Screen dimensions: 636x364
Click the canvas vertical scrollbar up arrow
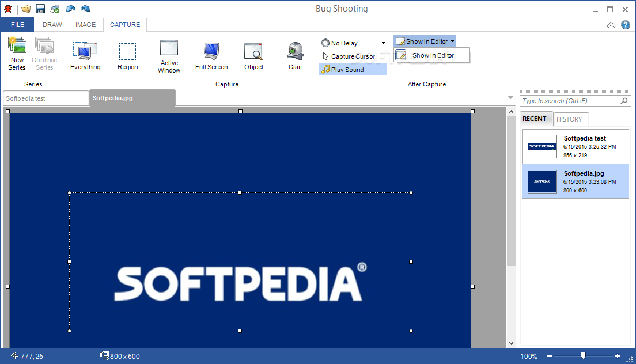click(511, 112)
